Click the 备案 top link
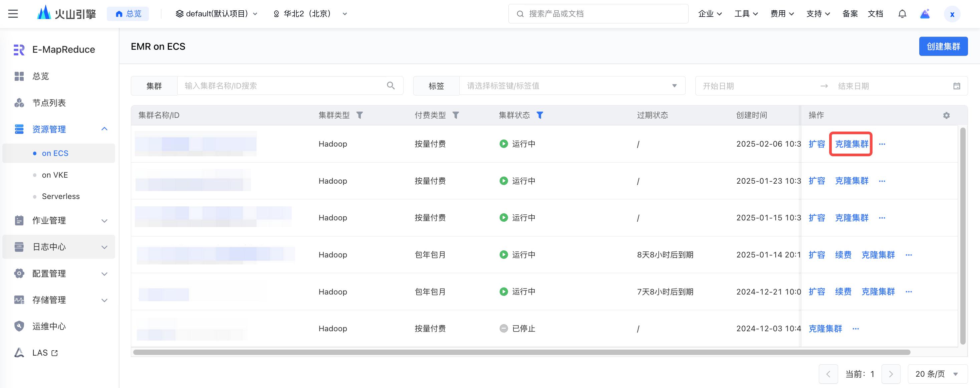 850,14
